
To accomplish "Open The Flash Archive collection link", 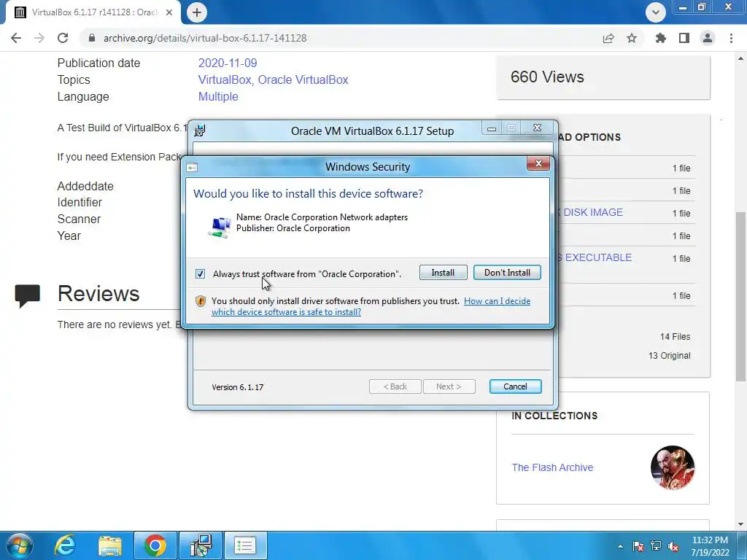I will click(x=552, y=467).
